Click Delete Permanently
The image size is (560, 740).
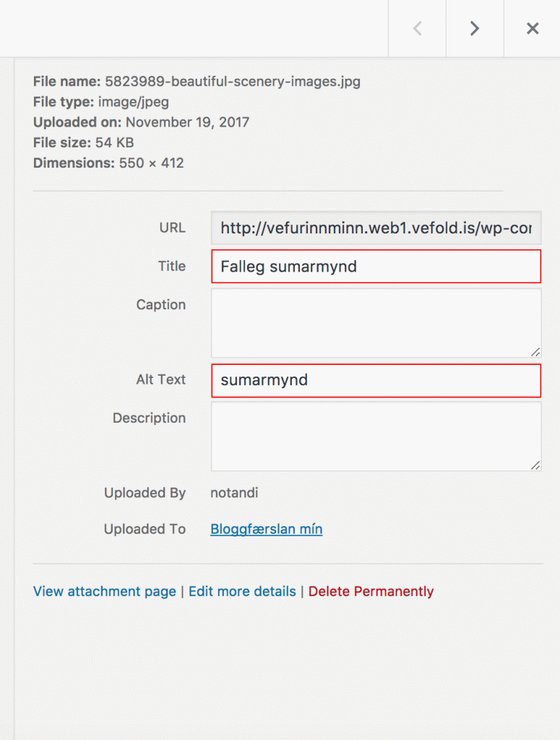pyautogui.click(x=371, y=591)
